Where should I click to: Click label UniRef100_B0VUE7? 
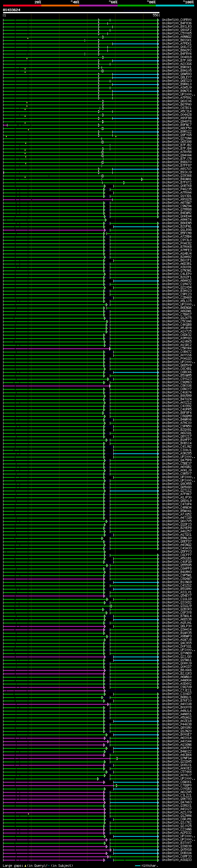coord(177,735)
